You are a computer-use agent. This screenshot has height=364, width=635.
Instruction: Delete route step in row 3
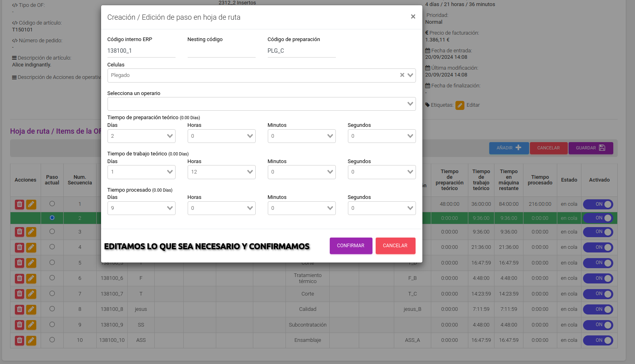(x=19, y=232)
